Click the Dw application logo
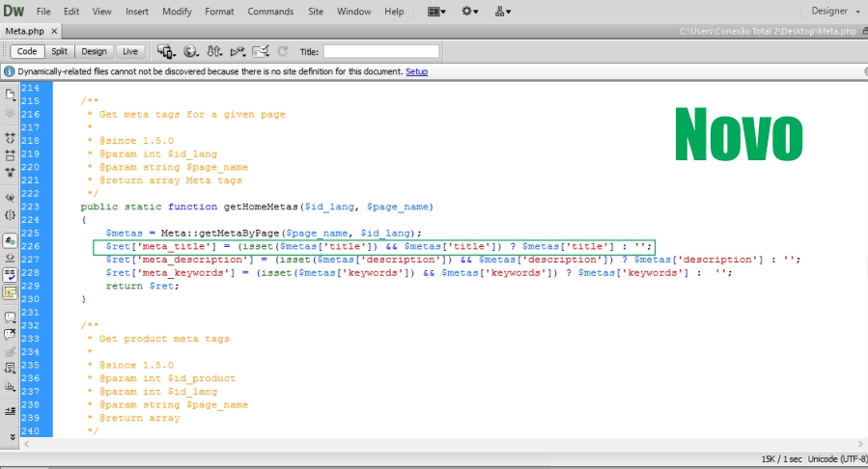Viewport: 868px width, 469px height. click(14, 11)
